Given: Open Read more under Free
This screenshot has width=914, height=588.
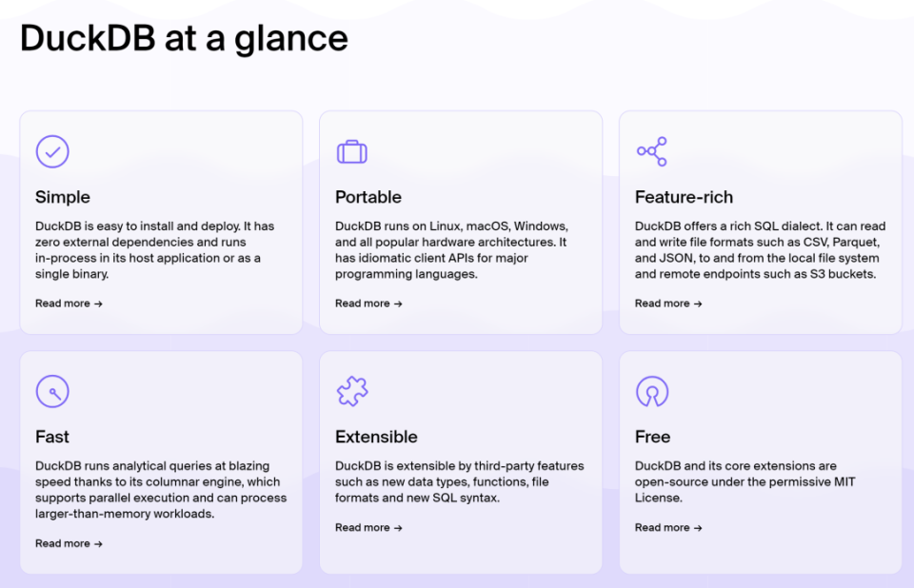Looking at the screenshot, I should (668, 527).
